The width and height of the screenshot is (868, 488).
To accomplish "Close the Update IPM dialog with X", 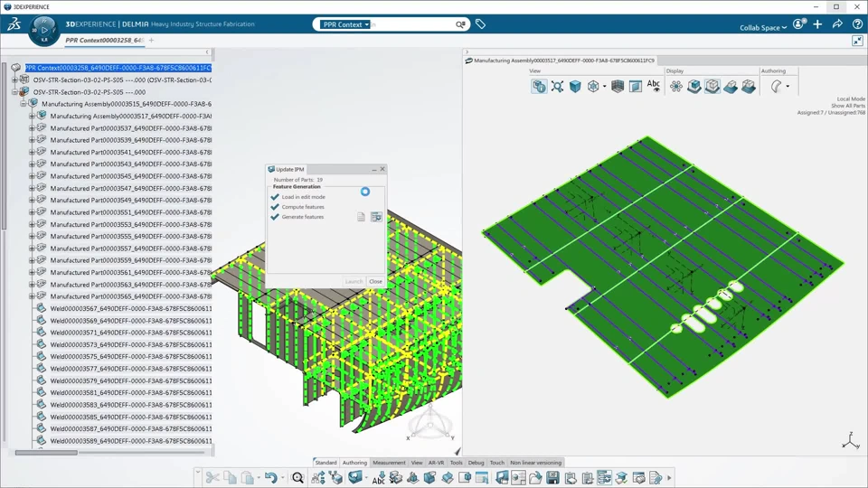I will click(x=382, y=169).
